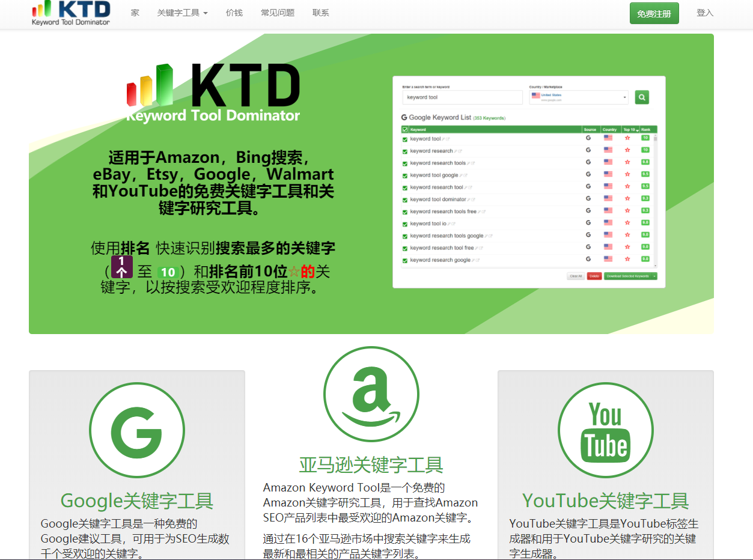The height and width of the screenshot is (560, 753).
Task: Expand the Download Selected Keywords arrow
Action: (655, 276)
